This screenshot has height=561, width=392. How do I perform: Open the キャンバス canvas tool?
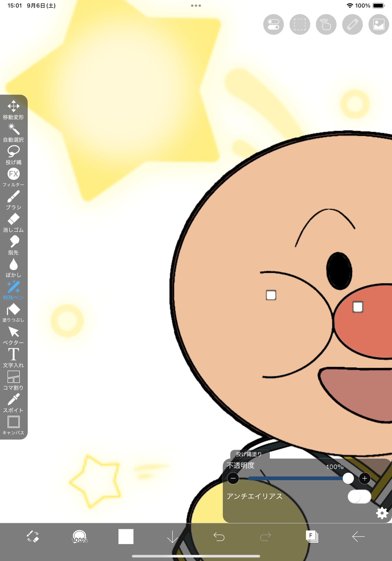point(13,425)
